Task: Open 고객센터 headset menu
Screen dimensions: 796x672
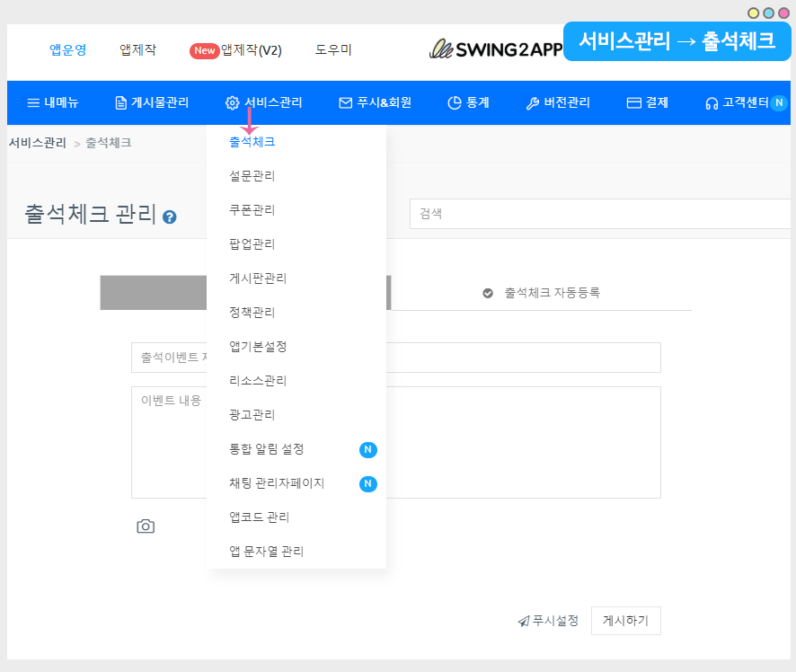Action: click(x=737, y=102)
